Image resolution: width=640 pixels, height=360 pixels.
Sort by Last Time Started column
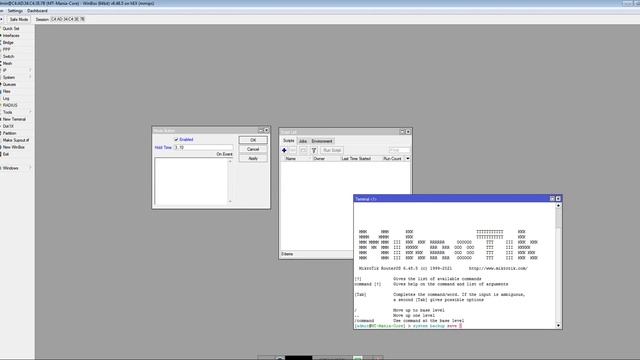361,158
